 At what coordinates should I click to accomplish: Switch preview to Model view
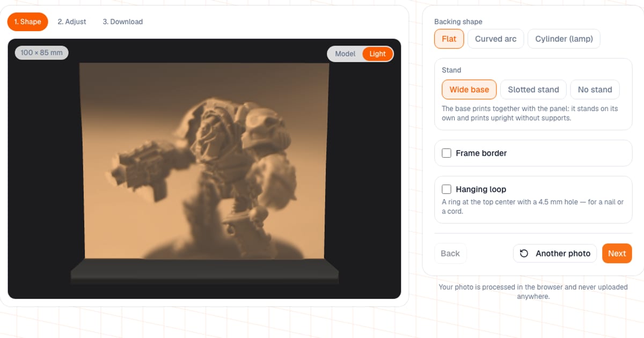click(x=345, y=54)
